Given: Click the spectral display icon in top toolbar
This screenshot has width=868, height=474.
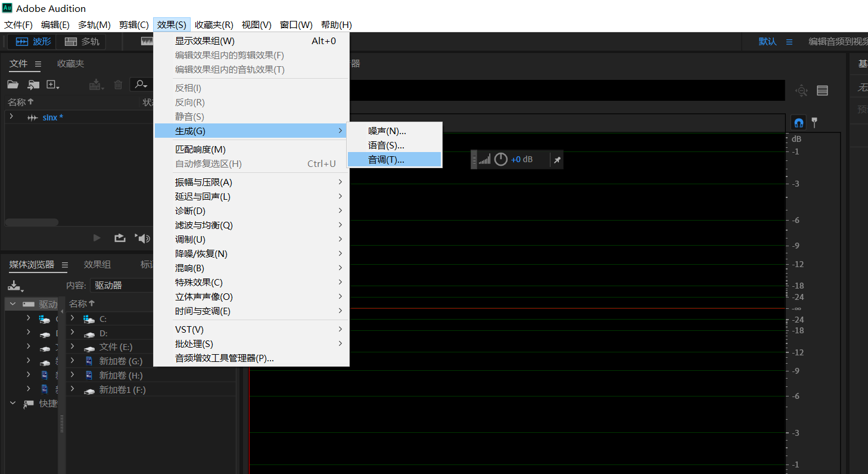Looking at the screenshot, I should [x=147, y=42].
